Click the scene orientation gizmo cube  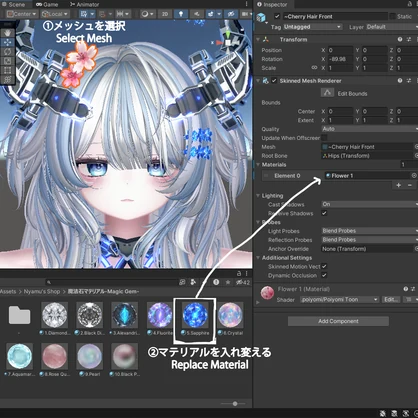click(228, 42)
